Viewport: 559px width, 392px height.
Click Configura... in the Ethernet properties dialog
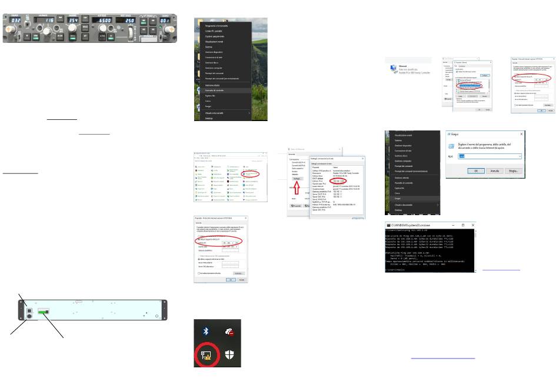pos(485,75)
